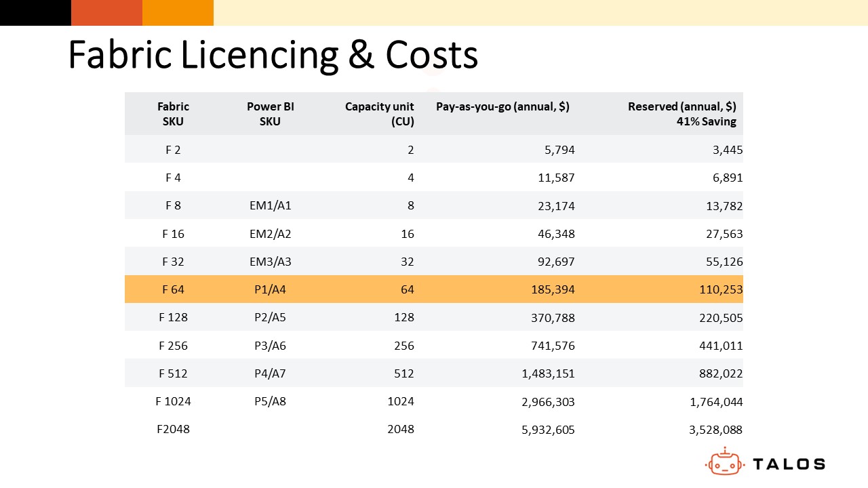
Task: Click the Fabric SKU column header
Action: 174,113
